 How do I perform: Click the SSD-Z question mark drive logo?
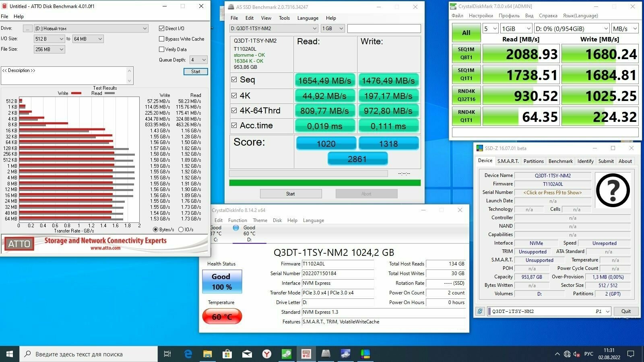click(x=613, y=190)
